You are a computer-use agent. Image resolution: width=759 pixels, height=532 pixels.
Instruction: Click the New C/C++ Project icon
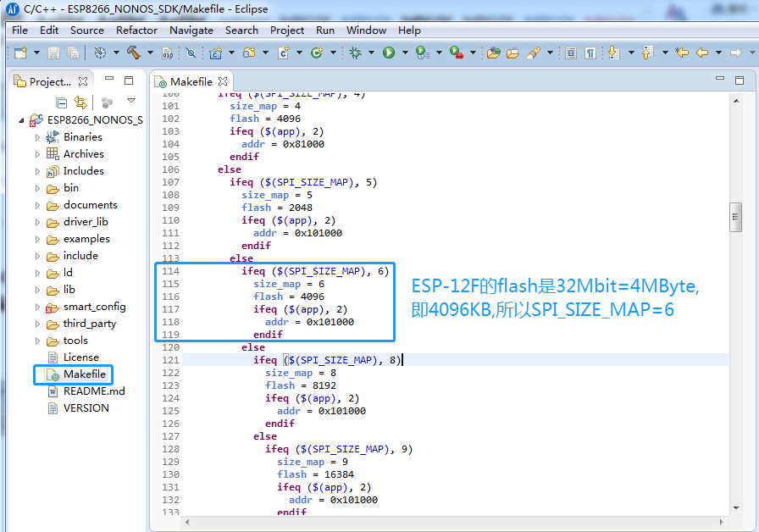point(215,53)
